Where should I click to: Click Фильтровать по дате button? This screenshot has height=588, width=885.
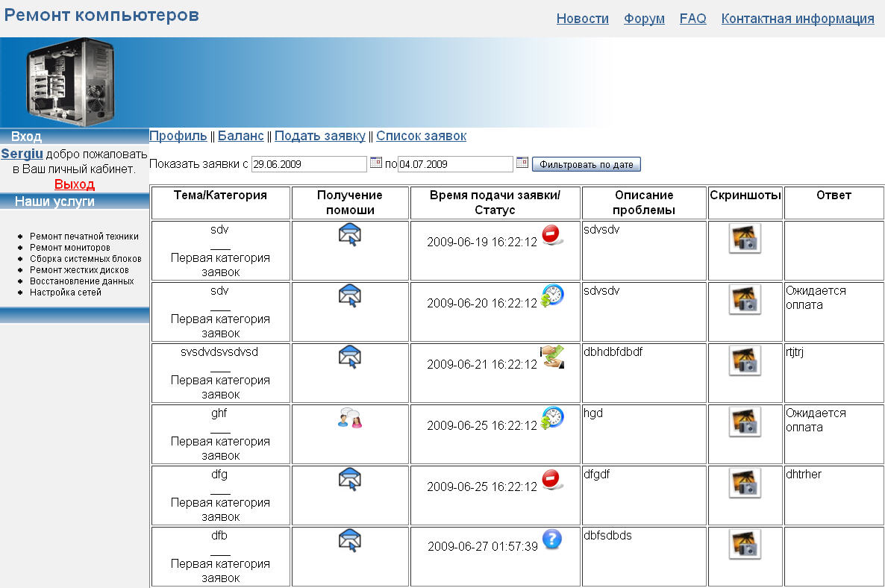(x=586, y=164)
